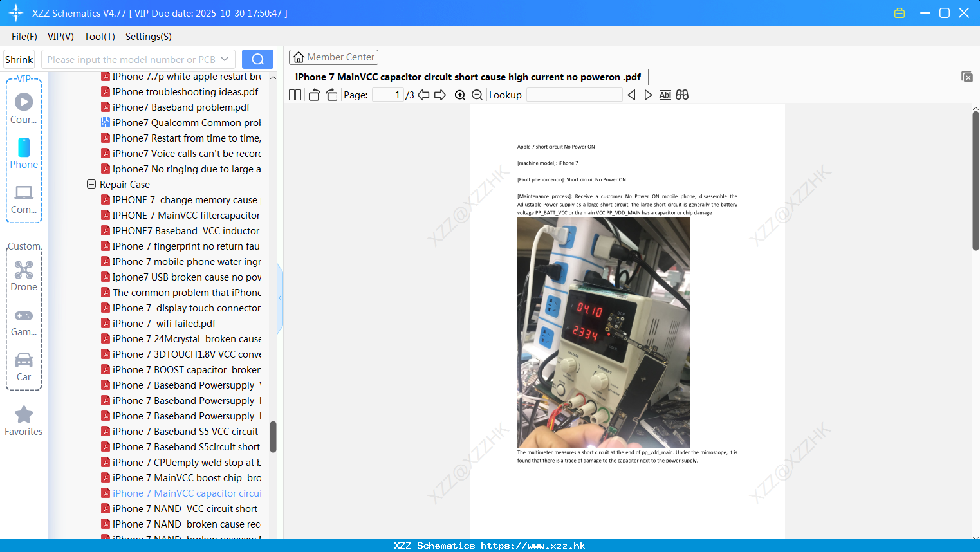
Task: Toggle whole-word match 'Abi' icon
Action: click(x=665, y=95)
